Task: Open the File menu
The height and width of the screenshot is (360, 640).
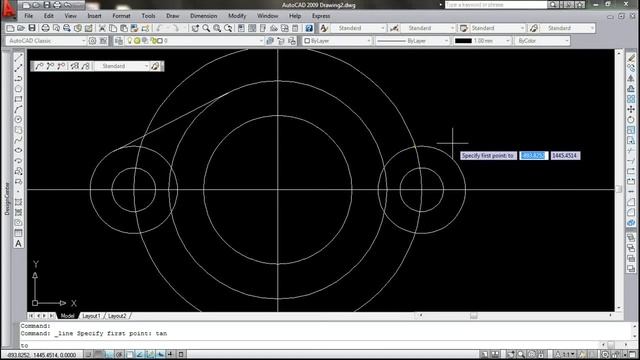Action: [x=29, y=16]
